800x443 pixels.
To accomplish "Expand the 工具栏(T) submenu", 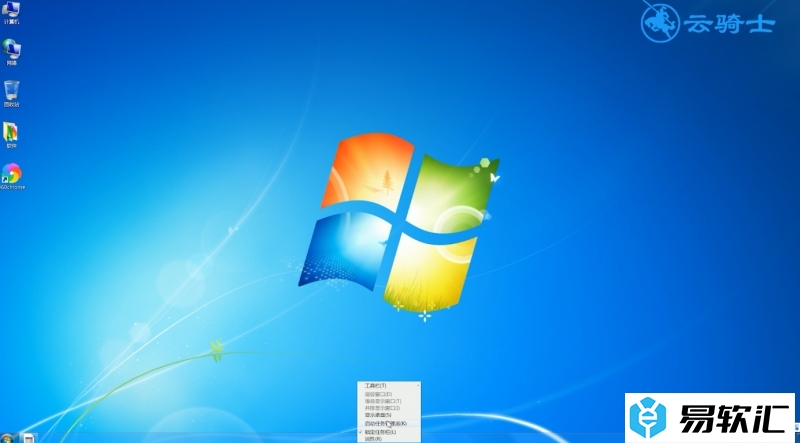I will 389,386.
